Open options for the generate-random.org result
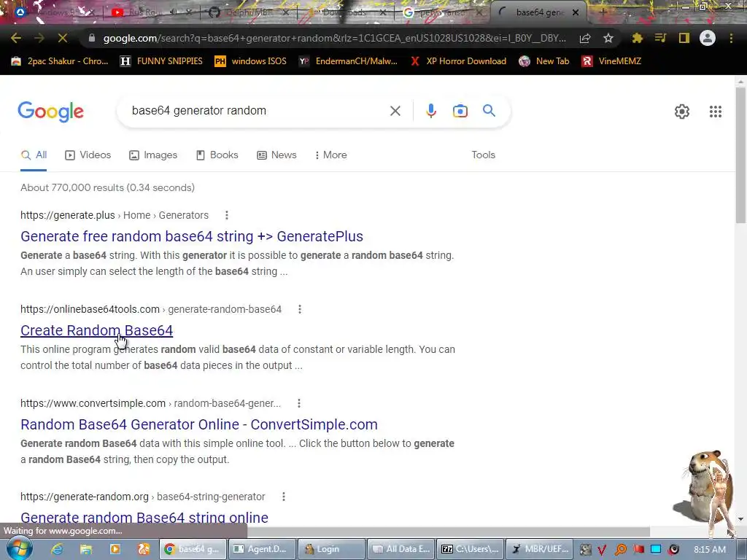The height and width of the screenshot is (560, 747). 284,497
